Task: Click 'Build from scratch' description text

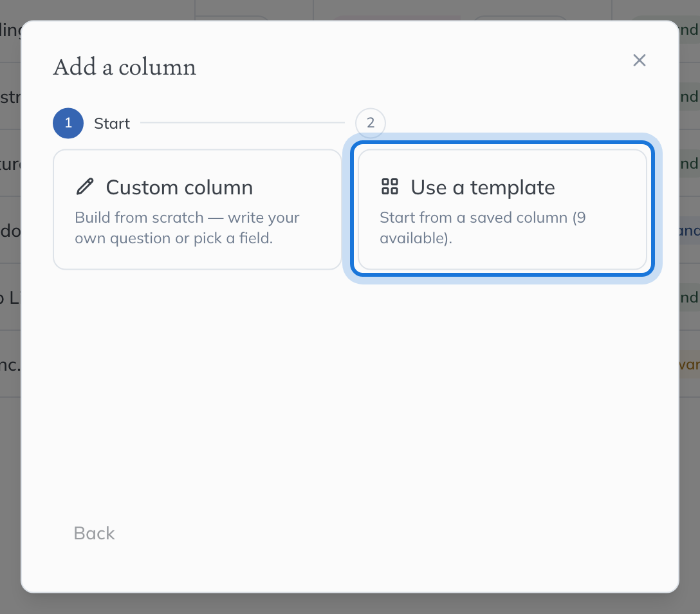Action: pos(187,228)
